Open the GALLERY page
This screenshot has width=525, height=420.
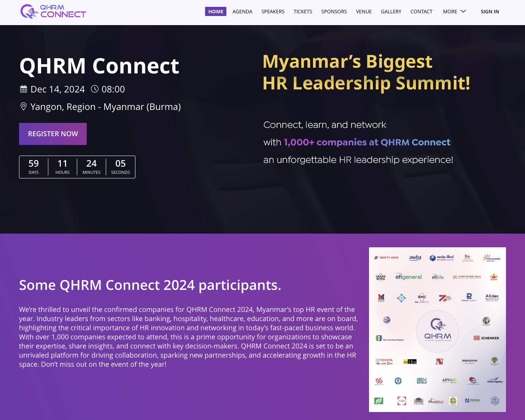391,12
